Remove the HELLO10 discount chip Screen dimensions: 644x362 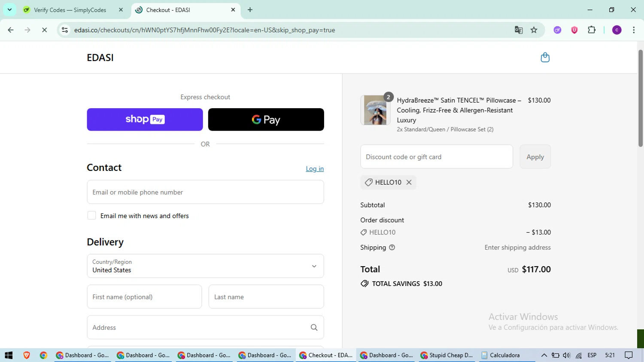click(x=409, y=182)
